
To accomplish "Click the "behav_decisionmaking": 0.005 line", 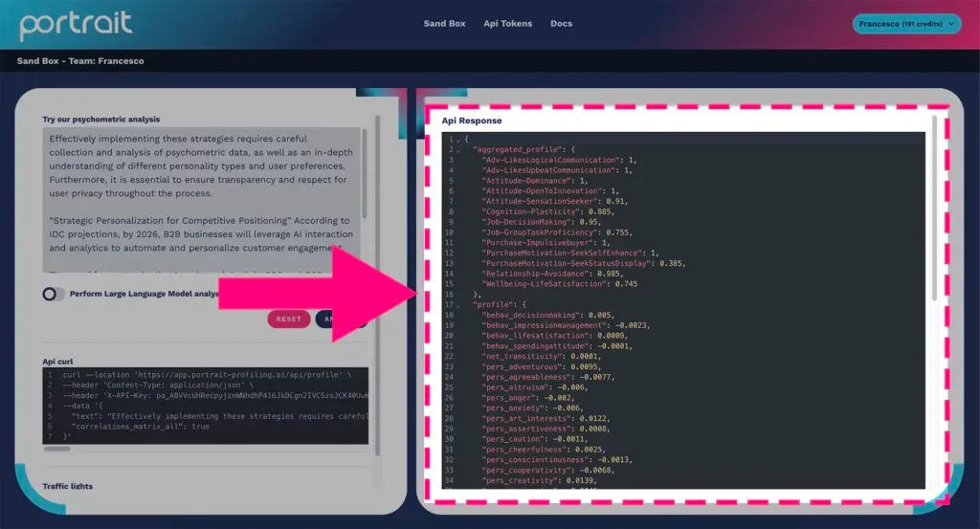I will coord(547,316).
